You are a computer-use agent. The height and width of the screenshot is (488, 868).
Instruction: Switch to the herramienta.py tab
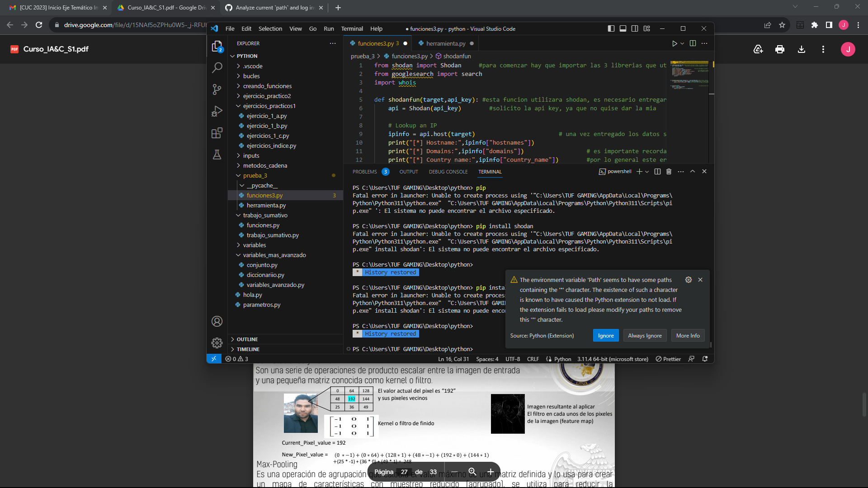(445, 43)
